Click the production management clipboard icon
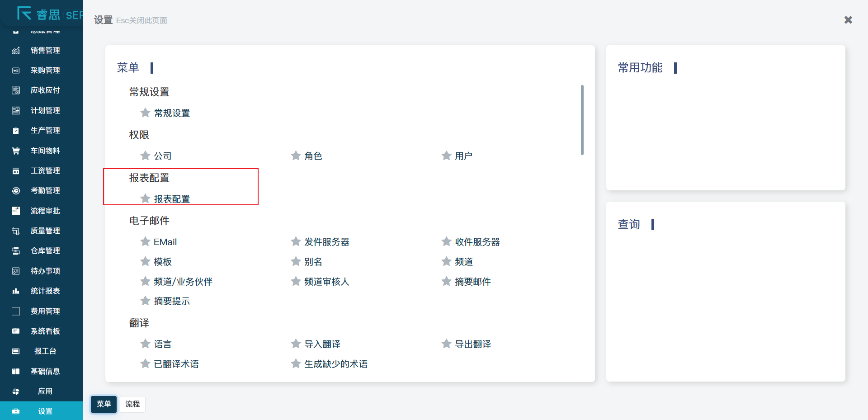Viewport: 868px width, 420px height. click(16, 131)
